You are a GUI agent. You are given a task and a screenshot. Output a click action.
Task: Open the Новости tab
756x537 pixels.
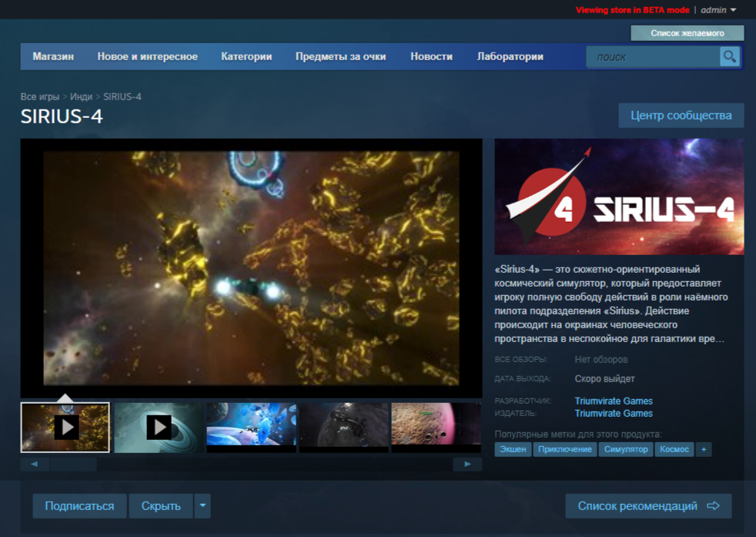tap(432, 56)
